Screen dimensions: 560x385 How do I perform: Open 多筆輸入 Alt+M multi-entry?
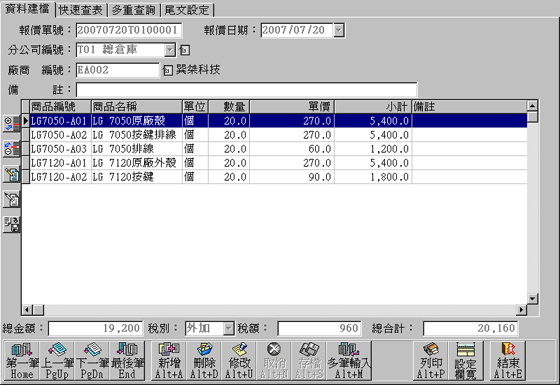349,361
